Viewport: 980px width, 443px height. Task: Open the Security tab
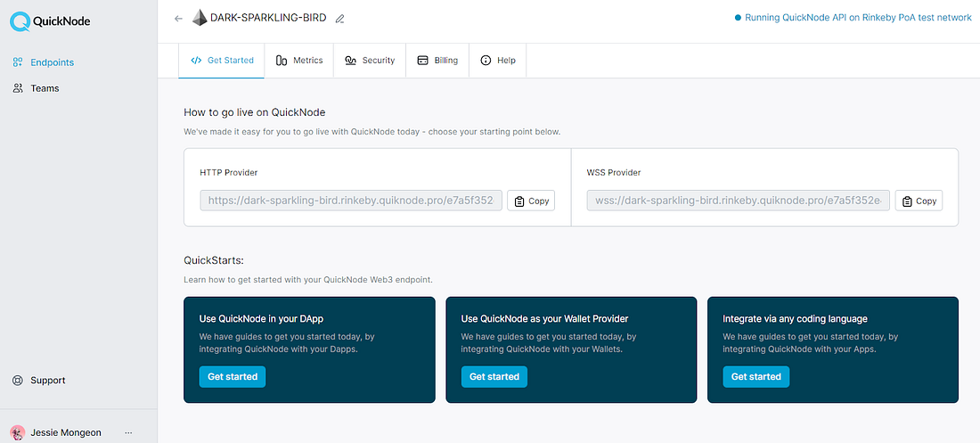click(370, 61)
